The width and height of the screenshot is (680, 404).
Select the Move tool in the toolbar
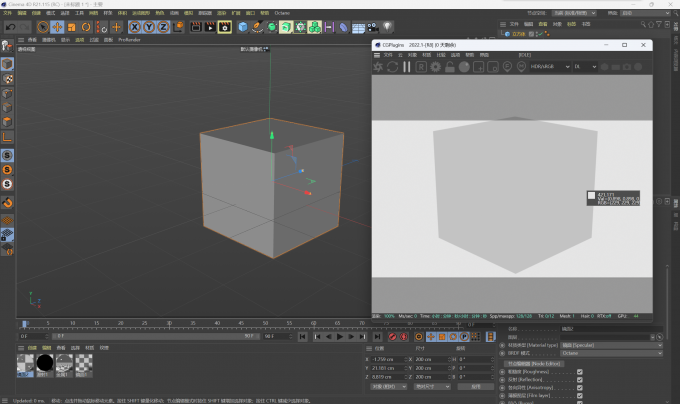click(57, 27)
